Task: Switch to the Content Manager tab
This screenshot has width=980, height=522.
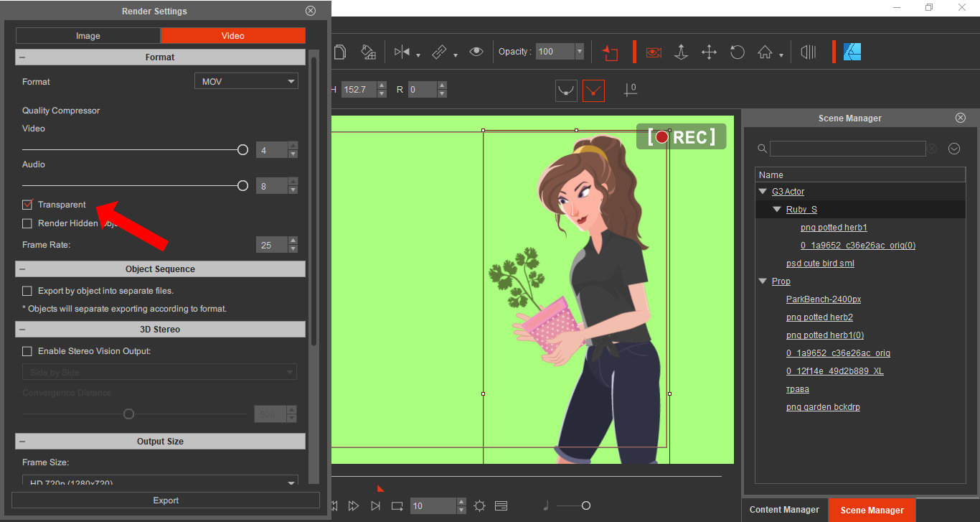Action: tap(784, 510)
